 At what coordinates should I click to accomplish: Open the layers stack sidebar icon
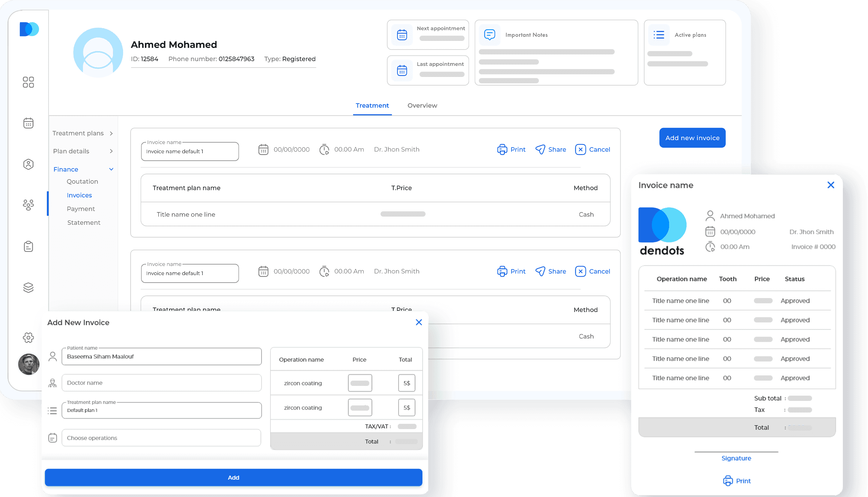(x=28, y=288)
